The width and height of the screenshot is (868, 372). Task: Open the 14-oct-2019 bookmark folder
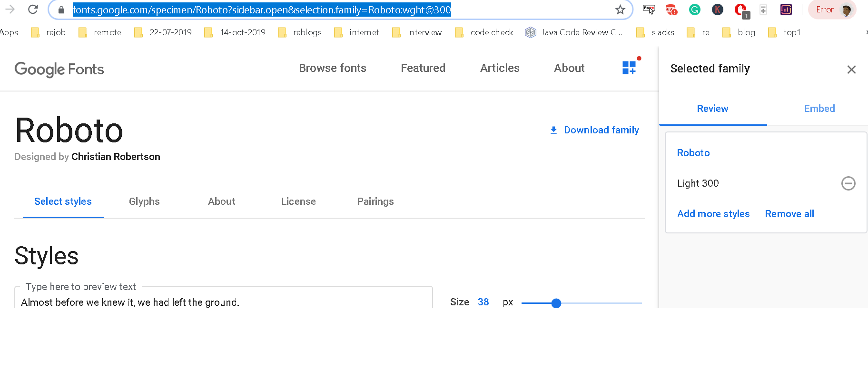235,32
